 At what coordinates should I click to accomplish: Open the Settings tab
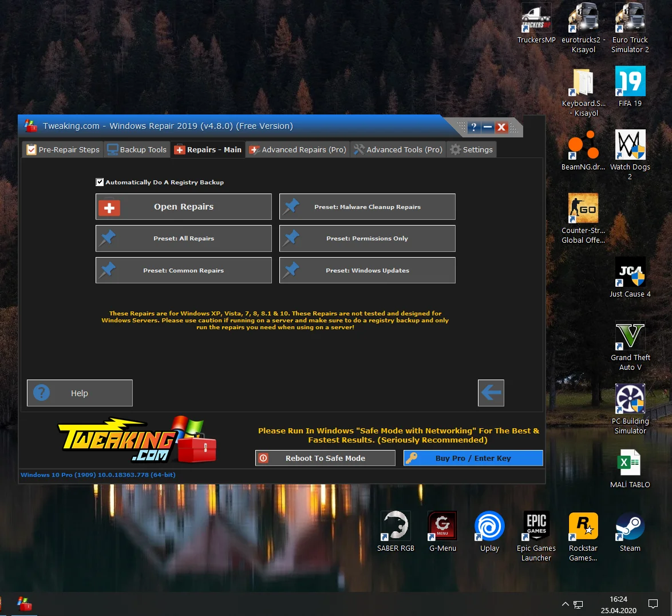point(472,149)
